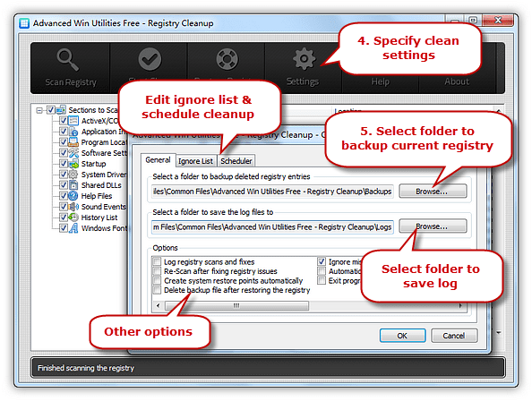Uncheck the Shared DLLs checkbox
This screenshot has height=401, width=532.
point(63,185)
